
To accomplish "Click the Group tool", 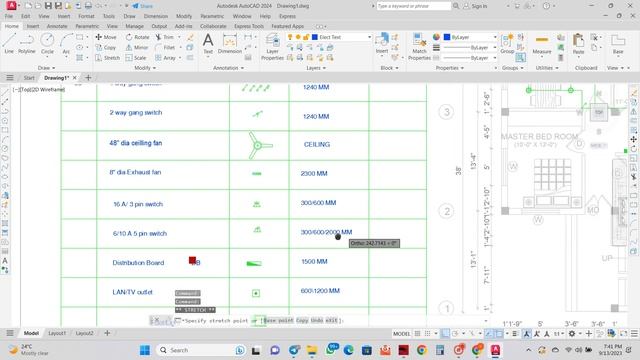I will [507, 44].
